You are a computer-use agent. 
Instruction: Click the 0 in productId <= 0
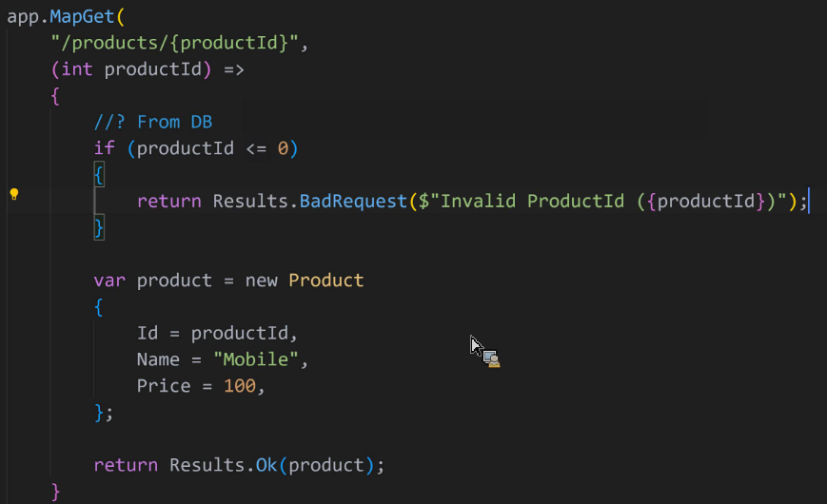(283, 148)
